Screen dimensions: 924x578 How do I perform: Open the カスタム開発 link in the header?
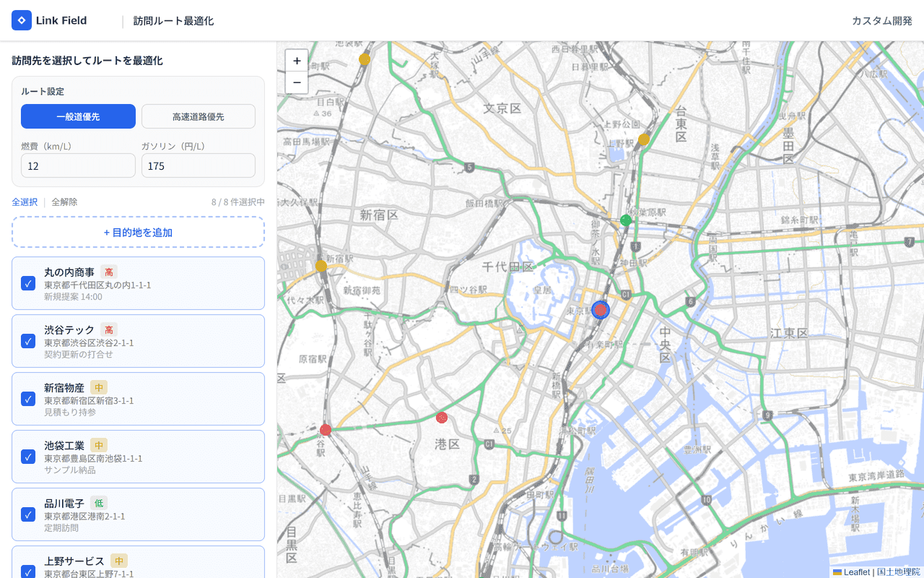coord(882,21)
